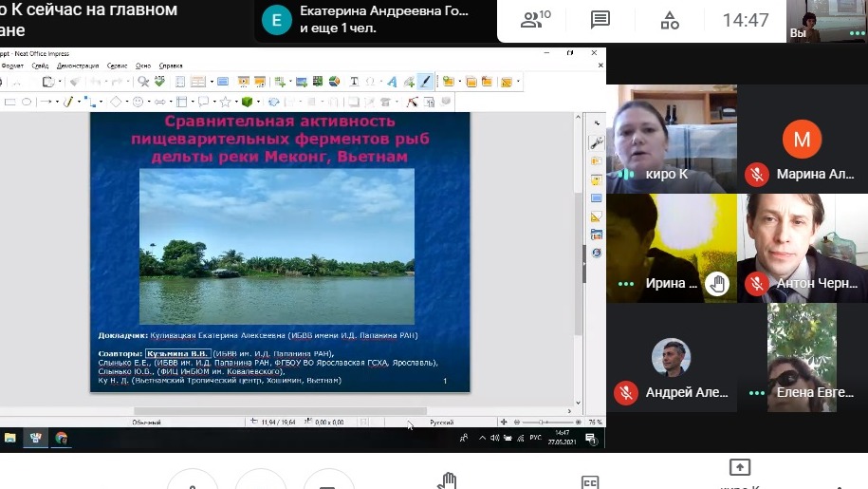The width and height of the screenshot is (868, 489).
Task: Select the Ellipse drawing tool
Action: [x=26, y=102]
